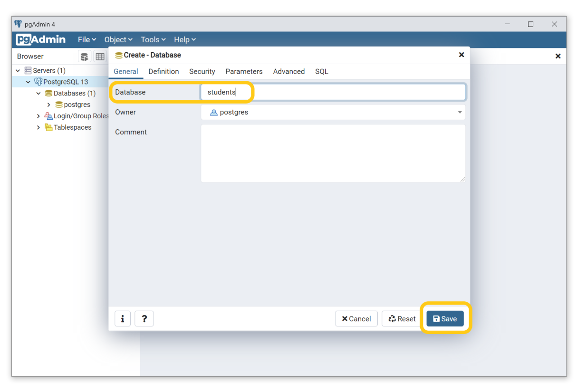
Task: Click the Reset button
Action: pos(402,319)
